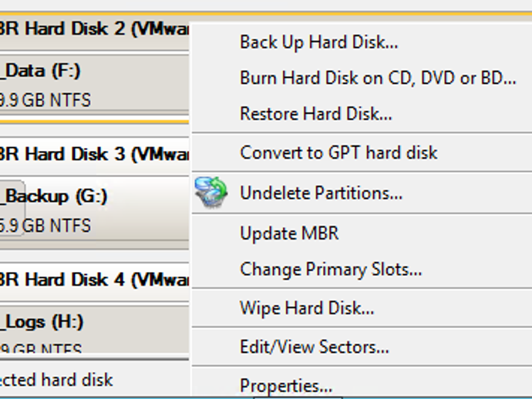This screenshot has height=399, width=532.
Task: Select the _Logs (H:) partition block
Action: coord(94,330)
